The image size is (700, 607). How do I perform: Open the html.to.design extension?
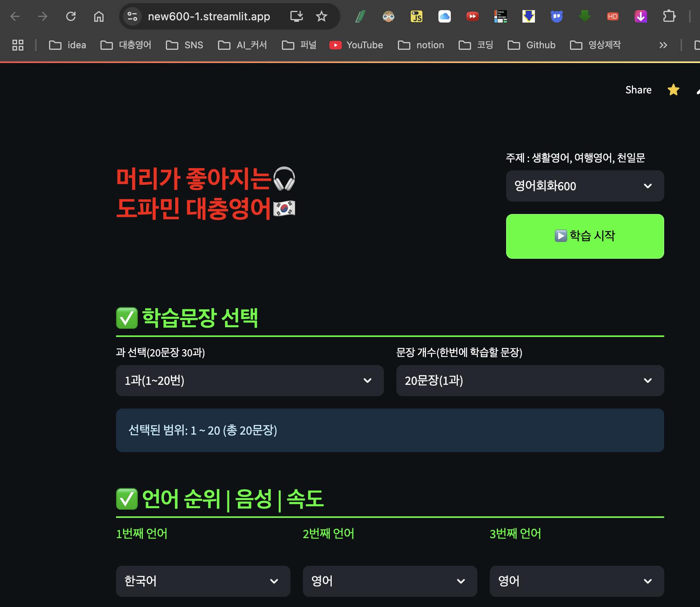click(x=501, y=16)
